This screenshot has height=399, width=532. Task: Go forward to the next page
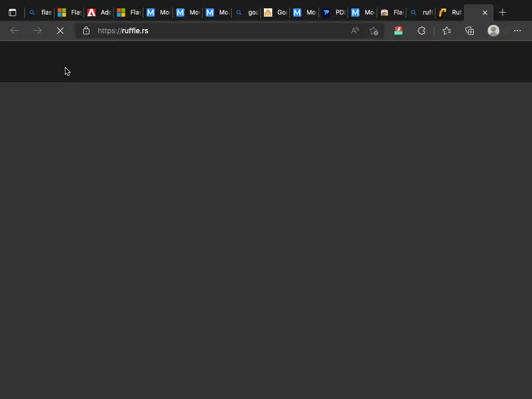click(37, 31)
